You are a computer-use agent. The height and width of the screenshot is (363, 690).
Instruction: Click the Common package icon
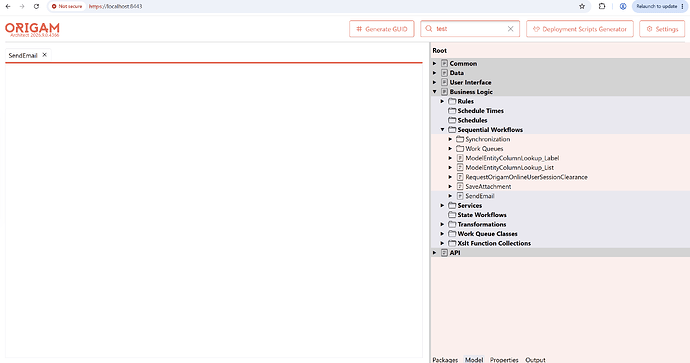click(x=444, y=63)
